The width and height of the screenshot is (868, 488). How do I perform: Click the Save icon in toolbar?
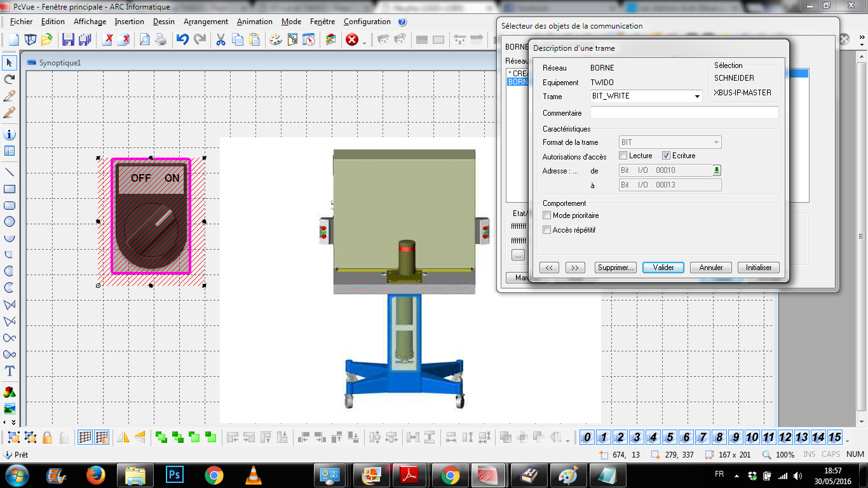68,39
